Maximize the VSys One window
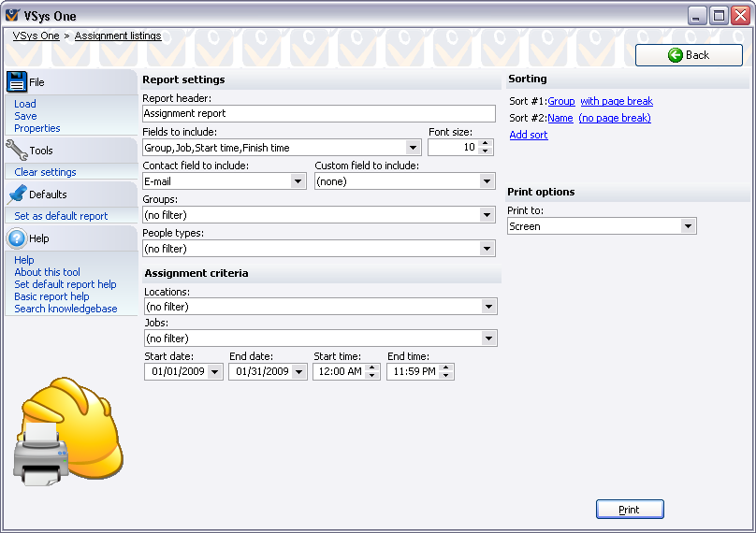Viewport: 756px width, 533px height. click(719, 16)
